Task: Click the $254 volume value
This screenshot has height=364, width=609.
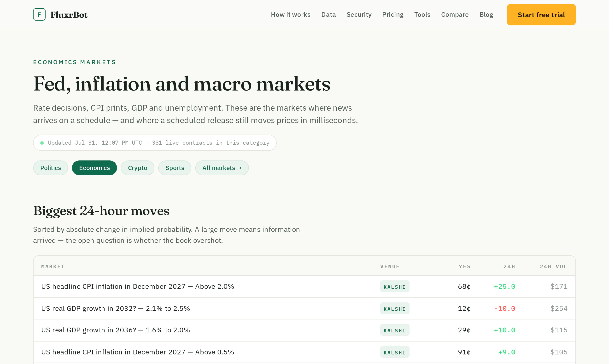Action: 559,309
